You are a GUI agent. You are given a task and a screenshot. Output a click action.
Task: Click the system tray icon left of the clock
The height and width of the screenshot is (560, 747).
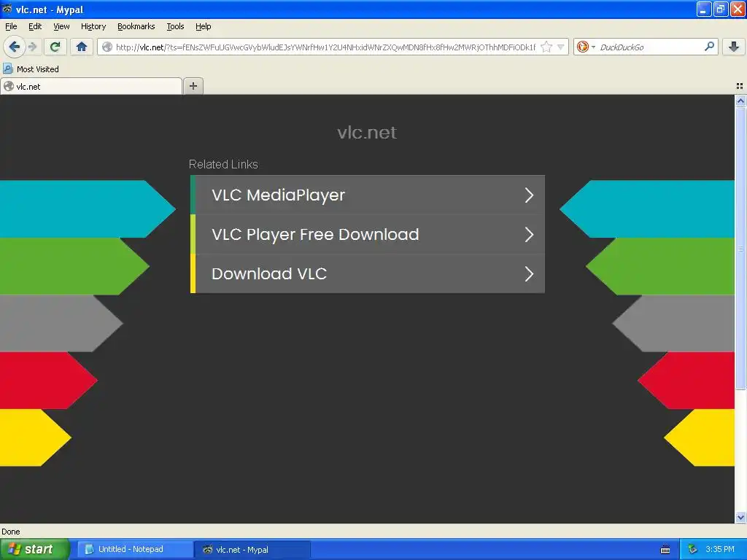[x=692, y=549]
